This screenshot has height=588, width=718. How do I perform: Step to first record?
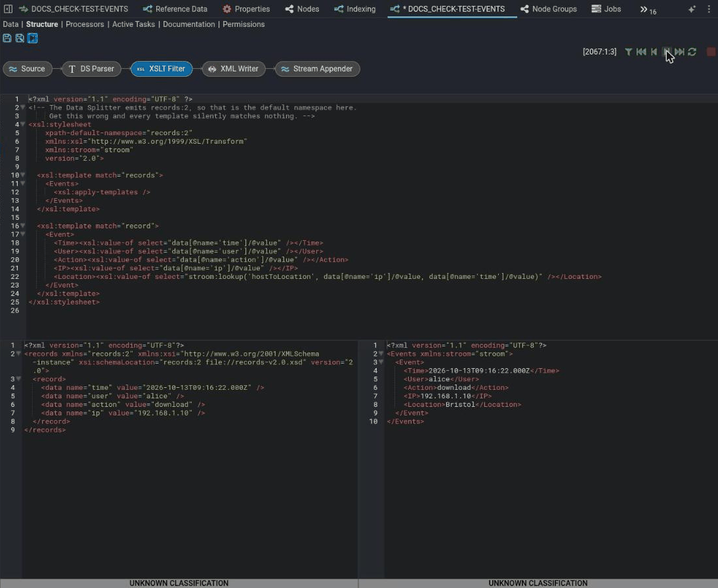click(641, 52)
